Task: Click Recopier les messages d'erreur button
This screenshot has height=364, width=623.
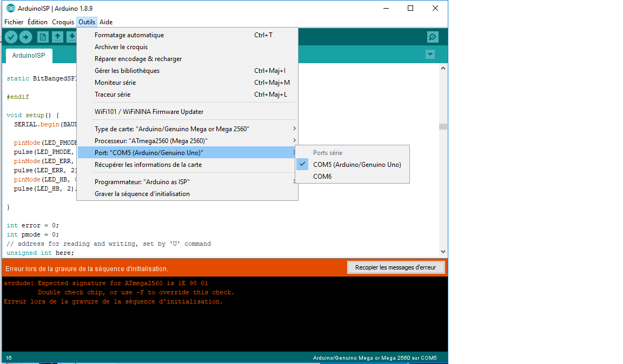Action: 396,267
